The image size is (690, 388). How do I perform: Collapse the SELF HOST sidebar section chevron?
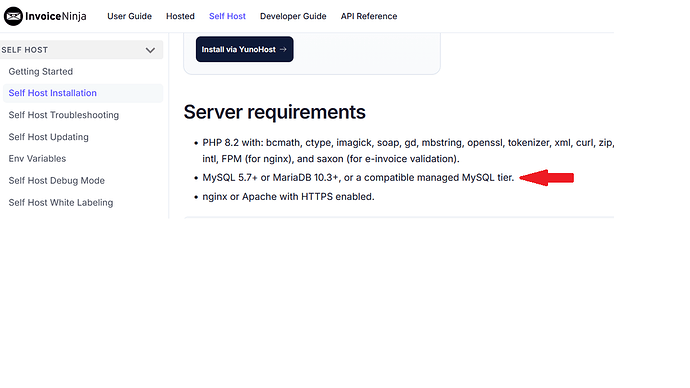coord(150,50)
